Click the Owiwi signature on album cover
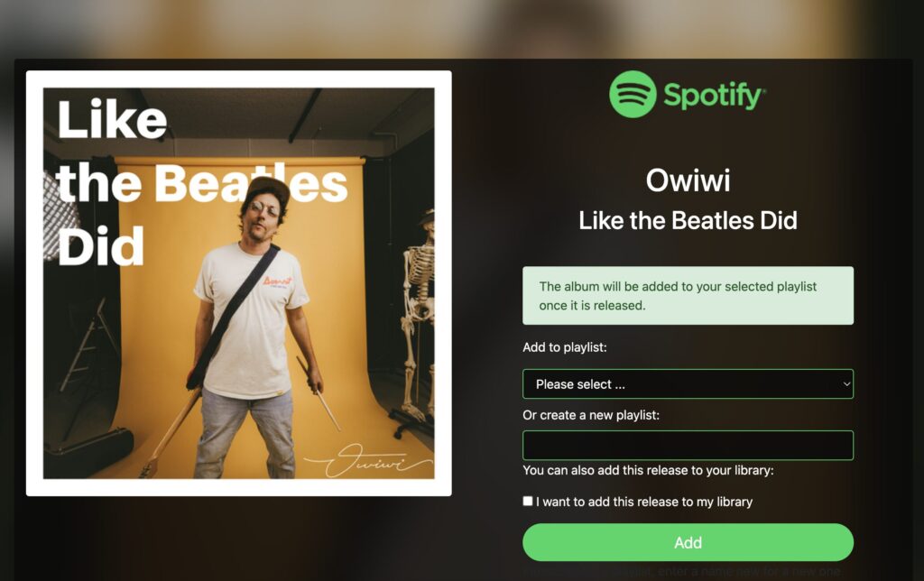Screen dimensions: 924x581 (368, 461)
